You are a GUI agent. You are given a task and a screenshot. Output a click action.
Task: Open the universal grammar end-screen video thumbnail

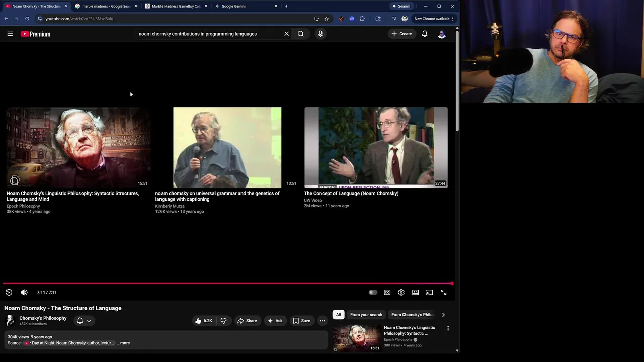(227, 147)
